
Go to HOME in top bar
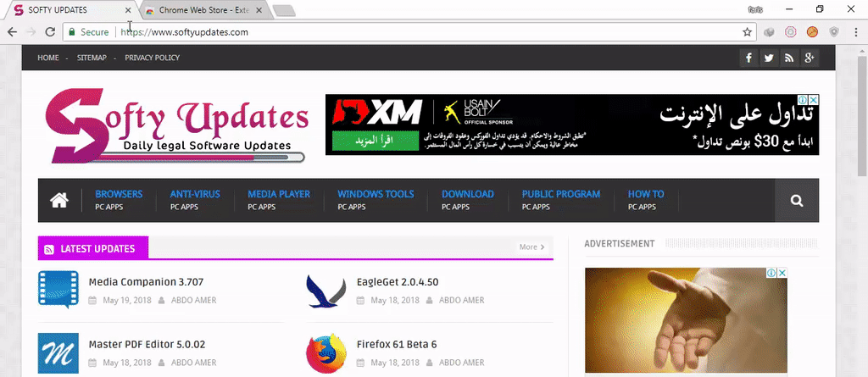point(48,58)
